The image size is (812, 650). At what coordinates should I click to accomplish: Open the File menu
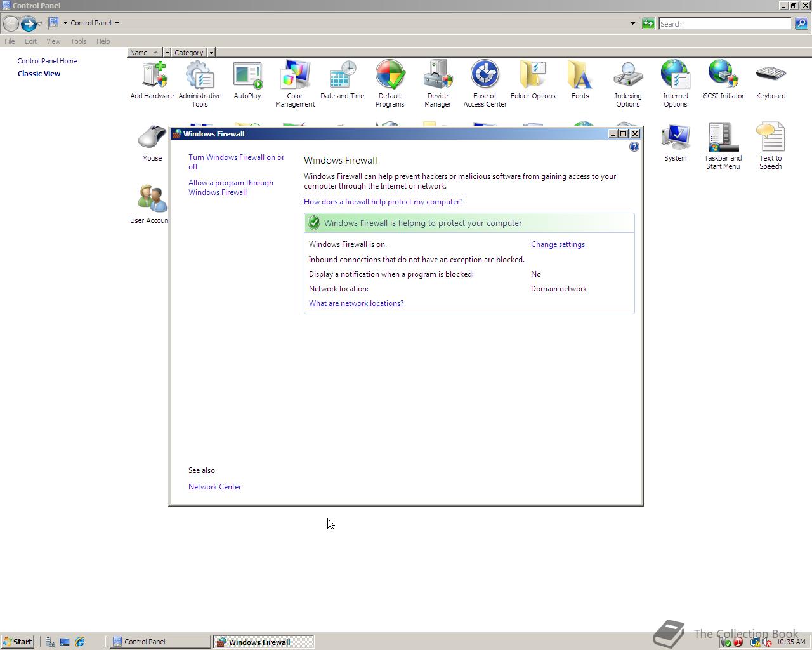tap(10, 41)
